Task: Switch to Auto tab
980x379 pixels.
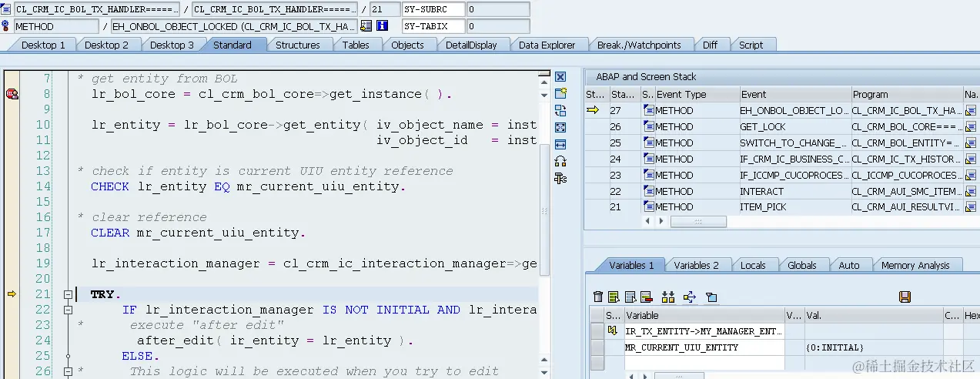Action: 849,265
